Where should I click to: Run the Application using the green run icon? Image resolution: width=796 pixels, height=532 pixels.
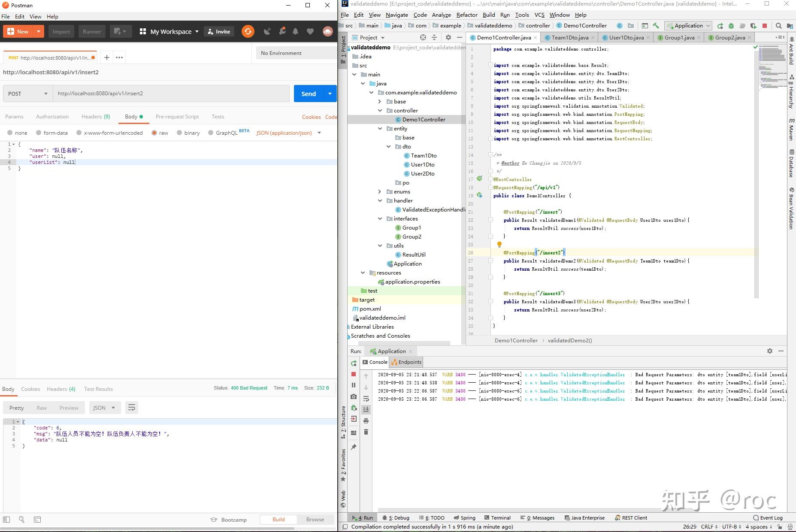click(x=720, y=26)
